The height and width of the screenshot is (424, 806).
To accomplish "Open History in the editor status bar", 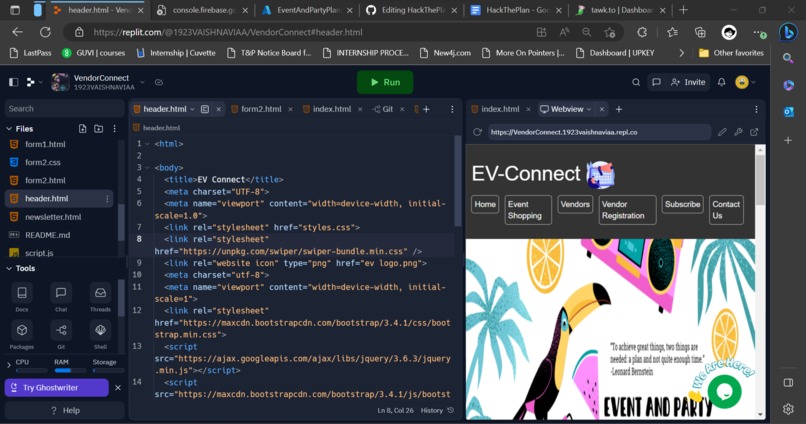I will tap(437, 410).
